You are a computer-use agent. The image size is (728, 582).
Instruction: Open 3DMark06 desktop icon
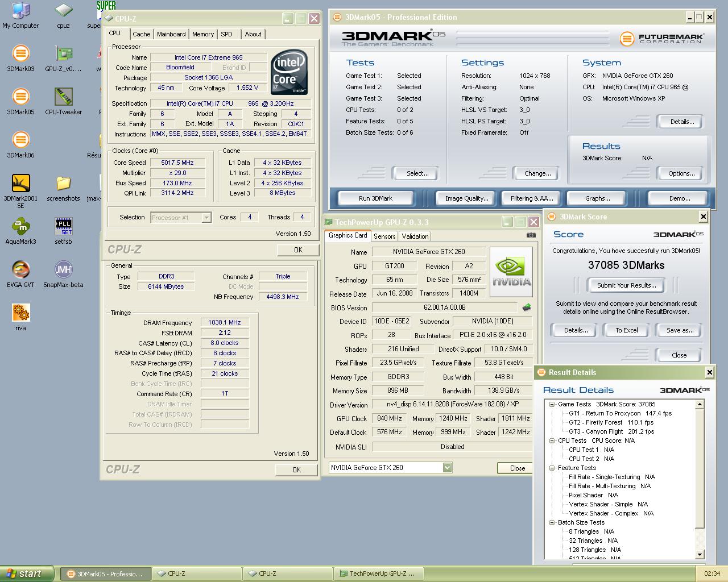click(x=20, y=145)
